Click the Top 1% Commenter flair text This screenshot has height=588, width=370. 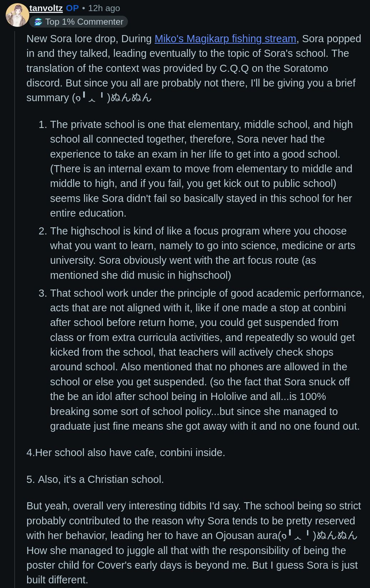(84, 22)
